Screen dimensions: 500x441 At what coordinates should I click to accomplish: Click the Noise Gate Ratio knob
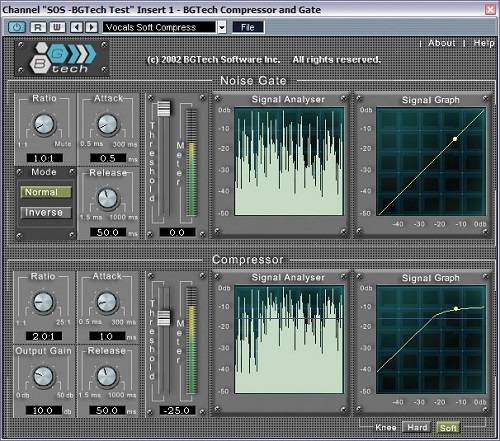(x=44, y=124)
